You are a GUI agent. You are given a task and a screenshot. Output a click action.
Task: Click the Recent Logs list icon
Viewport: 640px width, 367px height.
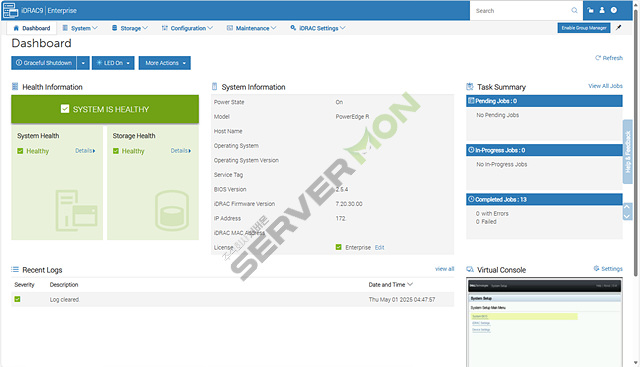click(x=15, y=269)
